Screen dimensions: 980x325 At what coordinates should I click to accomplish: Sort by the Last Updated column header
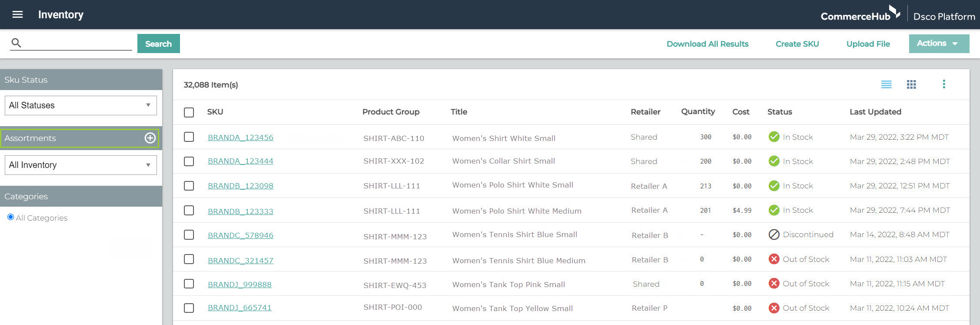(x=875, y=112)
